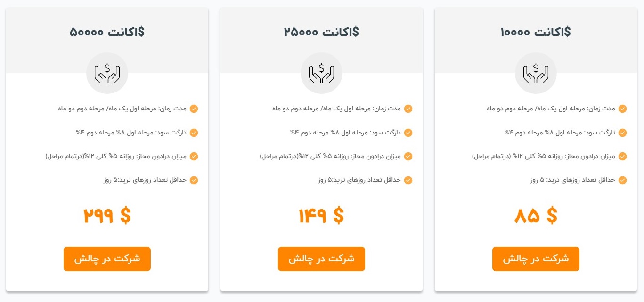Click the profit target checkmark icon in $25000 card
The height and width of the screenshot is (302, 644).
pyautogui.click(x=408, y=133)
